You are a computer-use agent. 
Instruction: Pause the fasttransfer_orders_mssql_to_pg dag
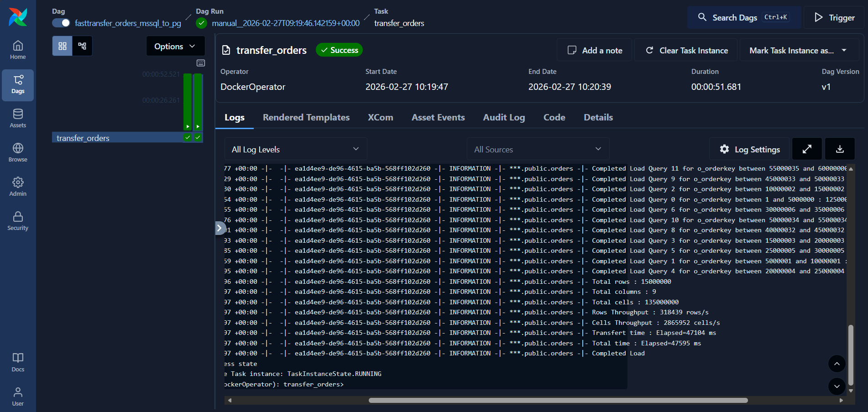61,22
